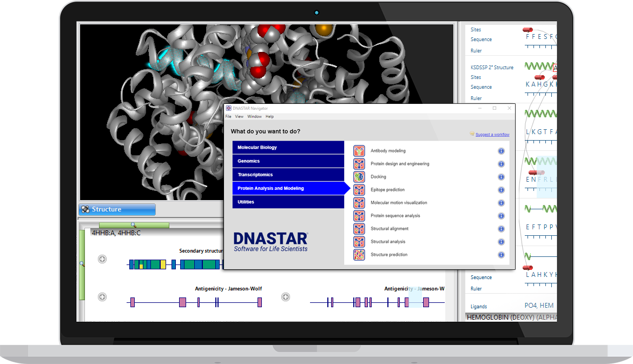Click the 4HHB:A, 4HHB:C header
The image size is (633, 364).
[x=116, y=233]
